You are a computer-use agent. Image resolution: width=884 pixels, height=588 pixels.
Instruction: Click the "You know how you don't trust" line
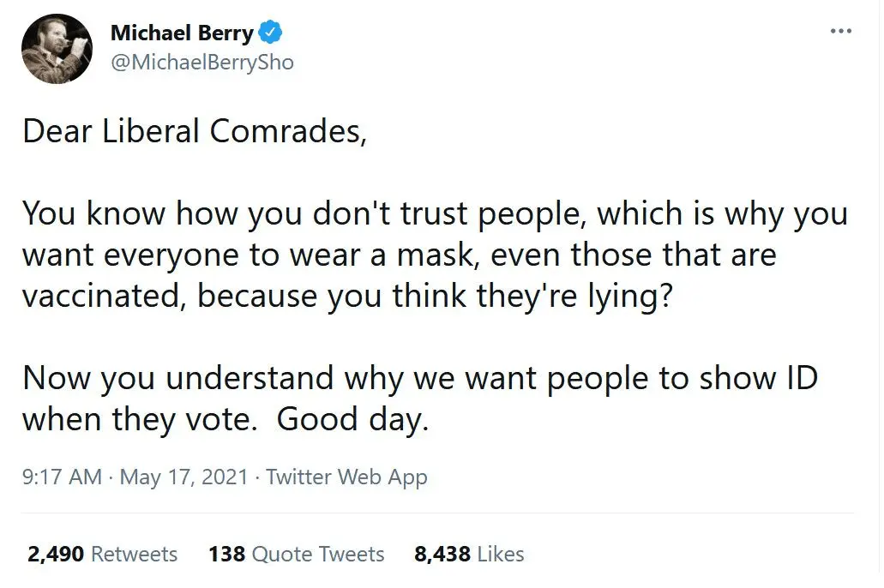click(435, 214)
